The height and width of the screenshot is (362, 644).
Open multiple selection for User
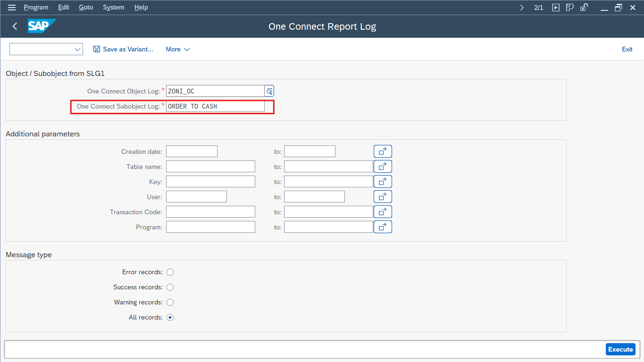tap(383, 197)
